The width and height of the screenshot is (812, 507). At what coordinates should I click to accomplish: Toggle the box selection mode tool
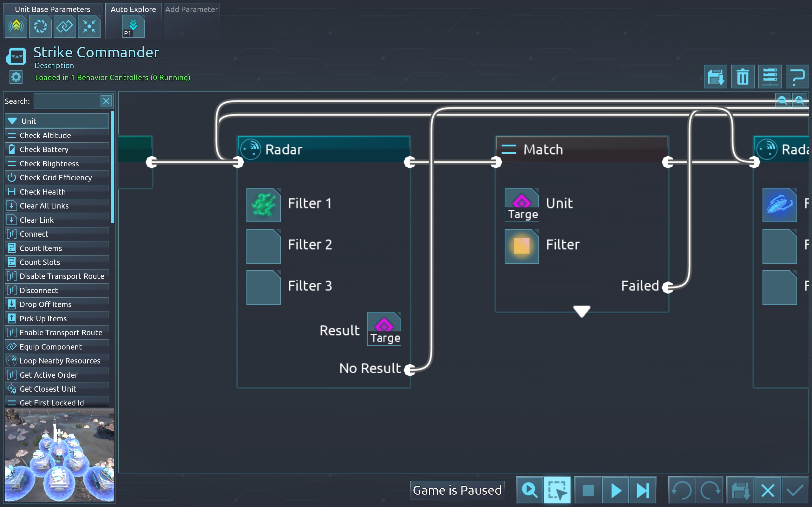[557, 490]
